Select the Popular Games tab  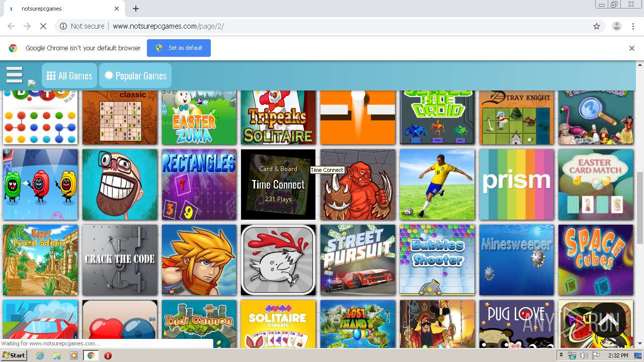[135, 75]
